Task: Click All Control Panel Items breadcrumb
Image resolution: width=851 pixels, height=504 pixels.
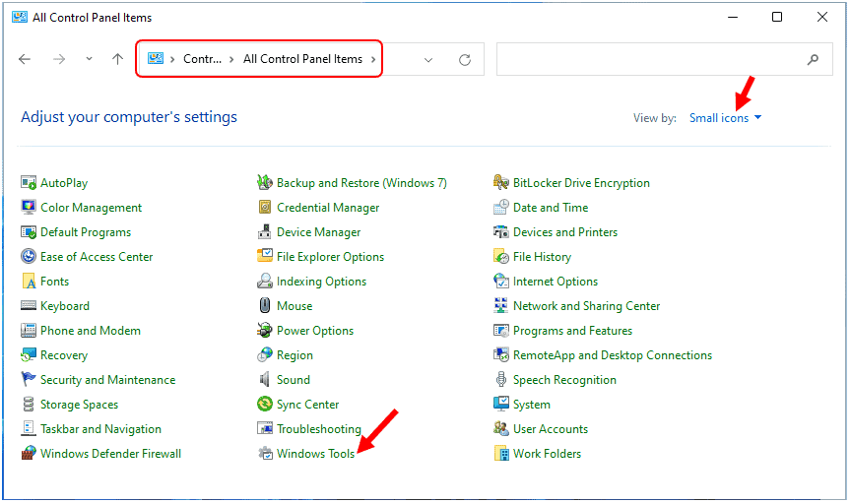Action: (x=302, y=59)
